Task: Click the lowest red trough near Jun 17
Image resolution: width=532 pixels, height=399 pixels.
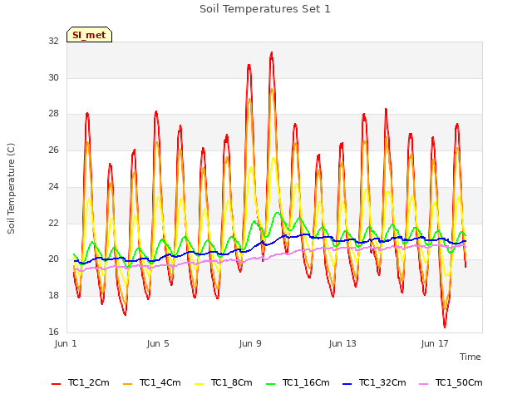Action: 445,326
